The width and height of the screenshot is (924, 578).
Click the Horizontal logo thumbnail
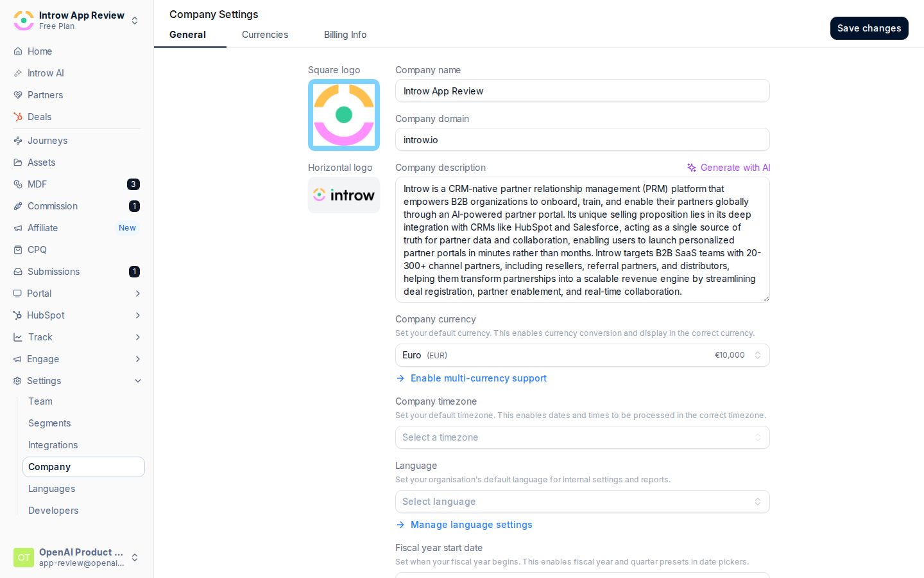click(344, 195)
